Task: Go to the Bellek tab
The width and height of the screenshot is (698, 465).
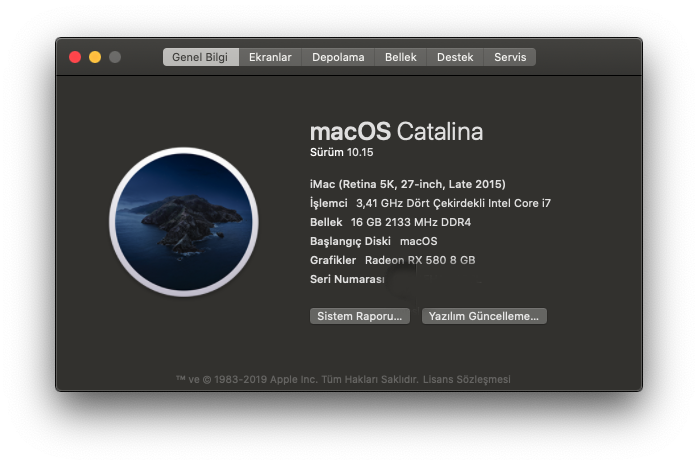Action: point(401,57)
